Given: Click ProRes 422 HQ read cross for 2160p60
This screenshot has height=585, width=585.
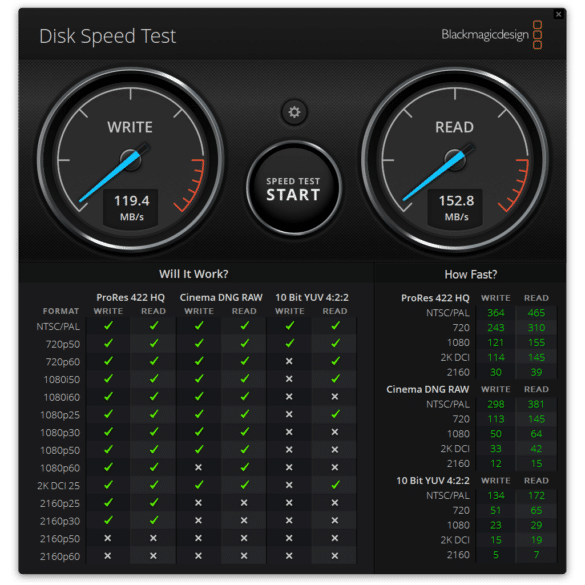Looking at the screenshot, I should [153, 556].
